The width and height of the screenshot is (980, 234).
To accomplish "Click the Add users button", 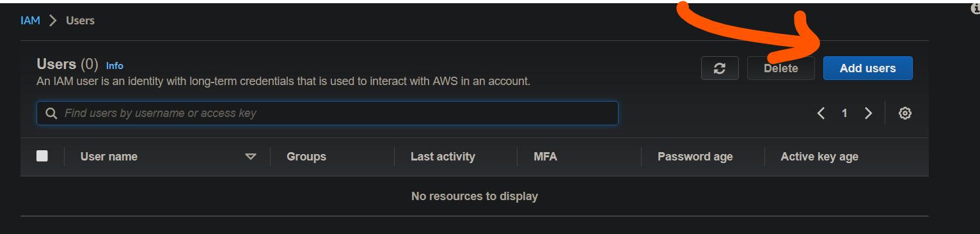I will [x=867, y=68].
